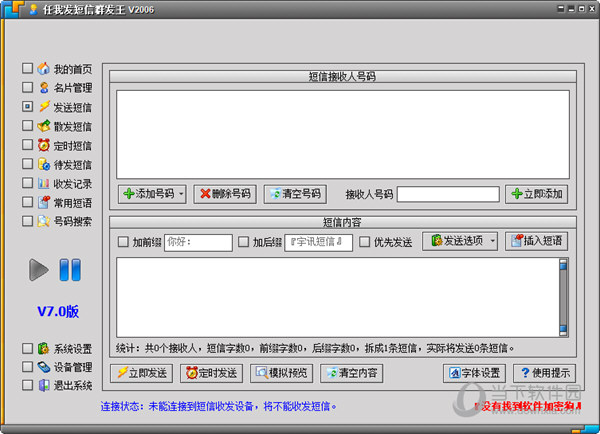Click message area scrollbar down arrow
This screenshot has height=434, width=600.
click(563, 331)
